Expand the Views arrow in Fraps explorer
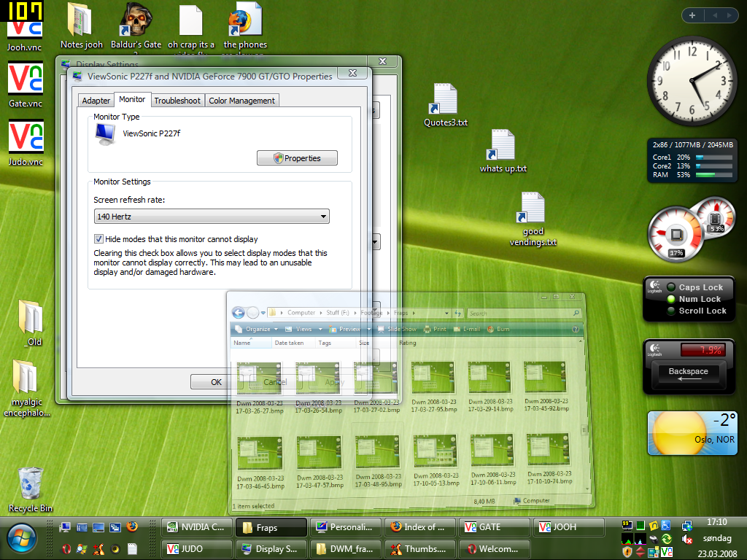The width and height of the screenshot is (747, 560). click(320, 329)
